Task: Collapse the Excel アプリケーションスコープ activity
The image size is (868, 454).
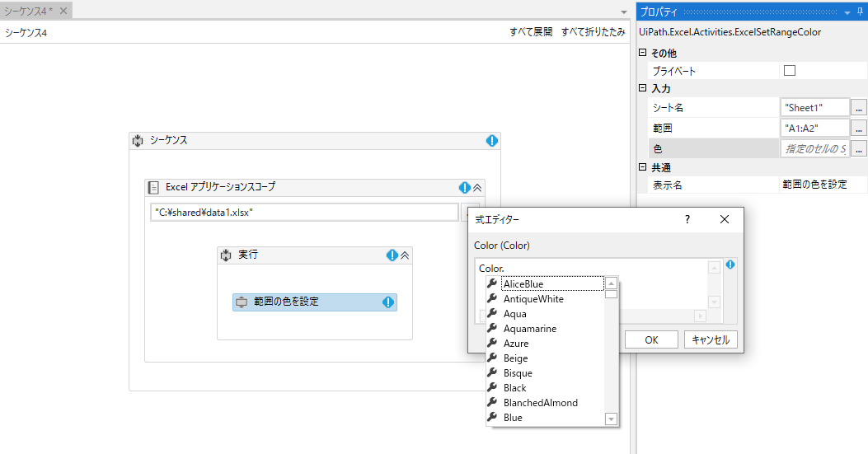Action: [477, 188]
